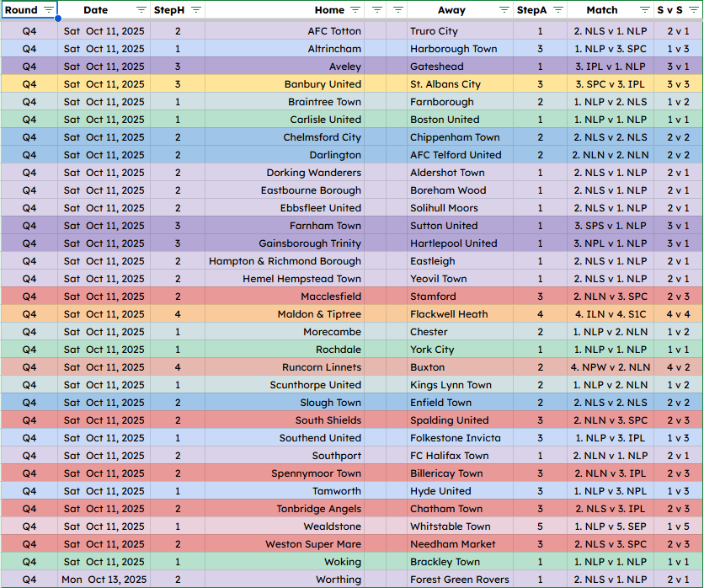Click the Maldon & Tiptree cell
Viewport: 704px width, 588px height.
285,314
